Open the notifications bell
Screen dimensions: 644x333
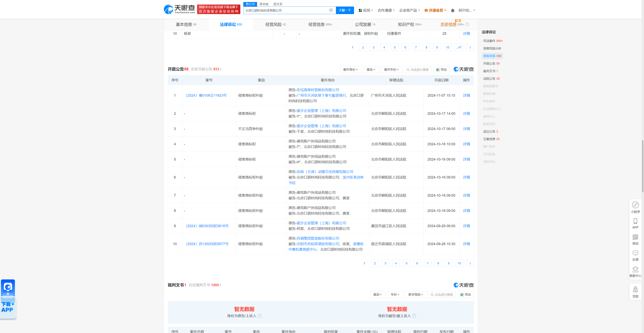[x=452, y=11]
